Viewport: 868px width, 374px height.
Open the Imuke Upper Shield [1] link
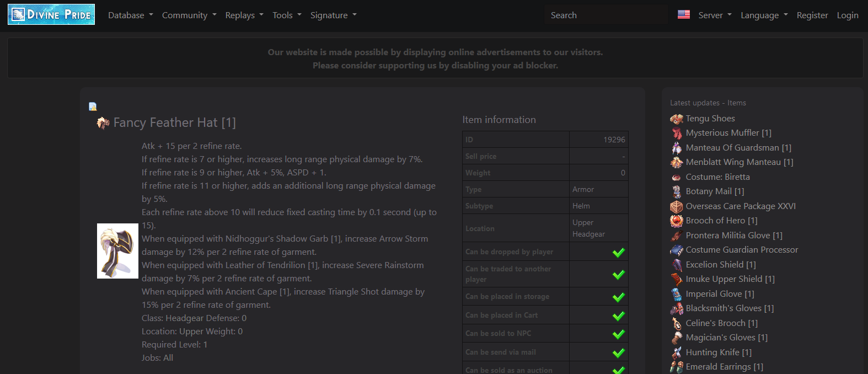click(x=730, y=279)
